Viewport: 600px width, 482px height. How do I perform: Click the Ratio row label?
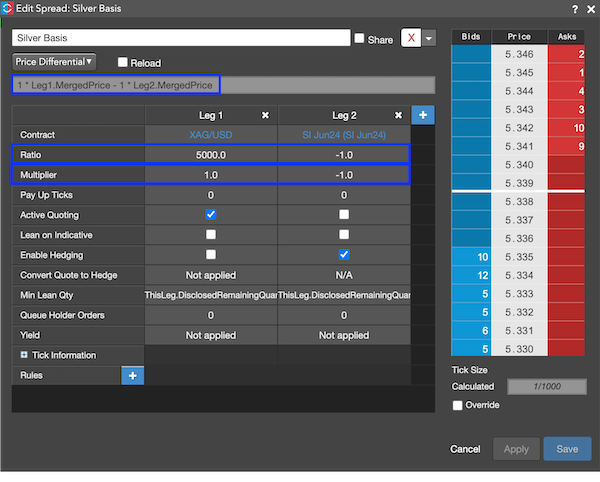point(31,155)
